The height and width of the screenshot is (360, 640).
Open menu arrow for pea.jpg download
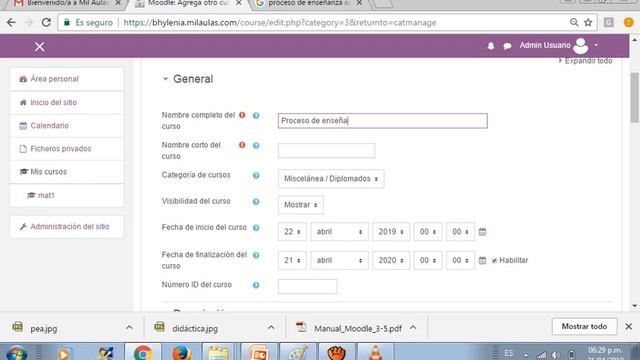tap(129, 327)
